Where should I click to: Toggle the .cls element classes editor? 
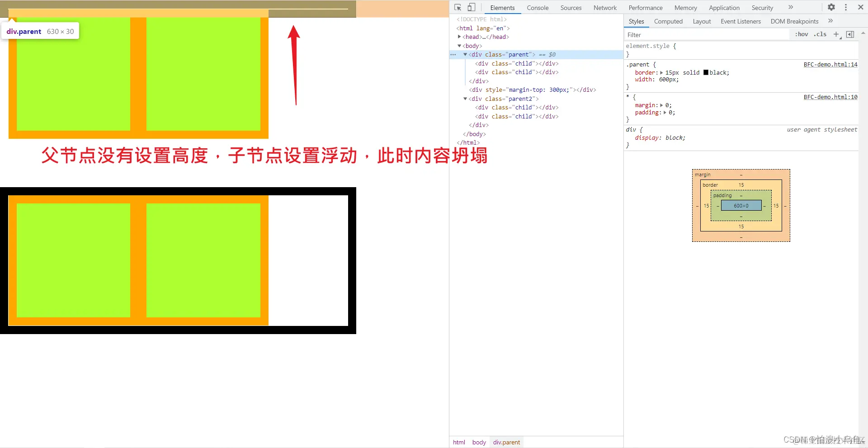coord(820,34)
